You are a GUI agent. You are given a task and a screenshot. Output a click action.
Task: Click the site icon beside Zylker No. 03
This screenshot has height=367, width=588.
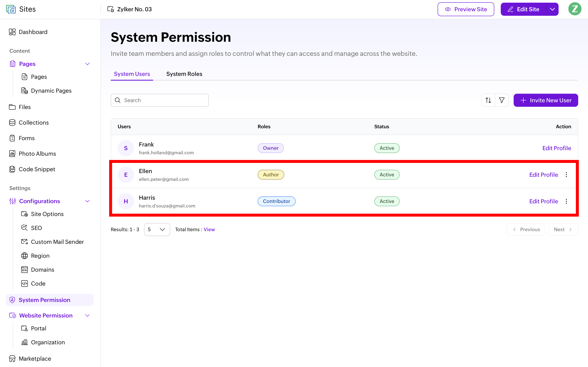[x=111, y=9]
